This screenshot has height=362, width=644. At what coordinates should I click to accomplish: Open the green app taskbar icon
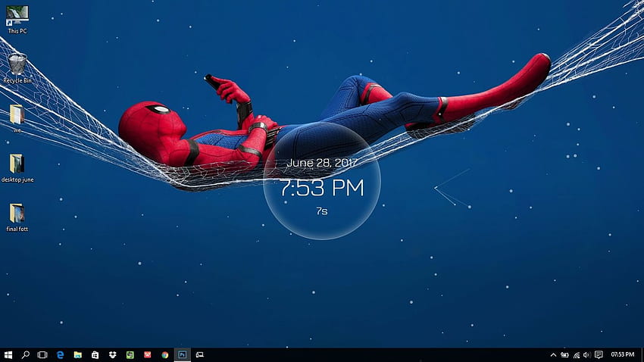tap(130, 355)
